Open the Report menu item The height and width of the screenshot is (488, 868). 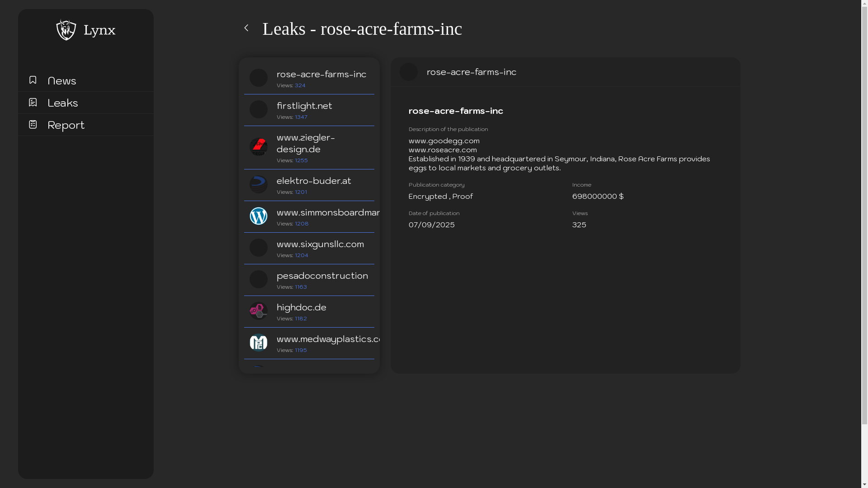[x=66, y=125]
